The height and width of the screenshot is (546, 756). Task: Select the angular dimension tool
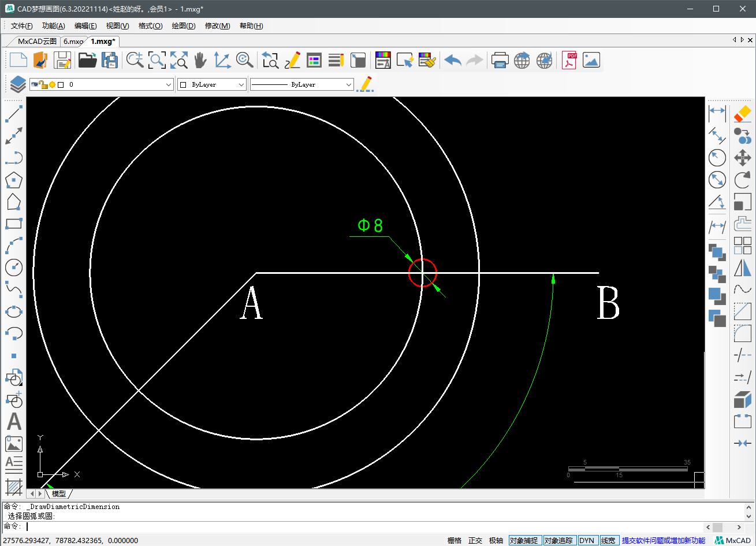717,202
